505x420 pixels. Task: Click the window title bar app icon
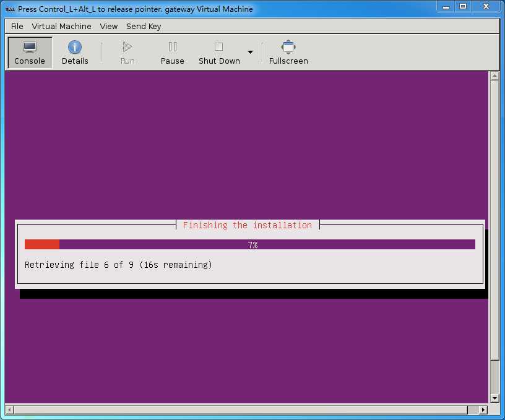click(x=10, y=9)
